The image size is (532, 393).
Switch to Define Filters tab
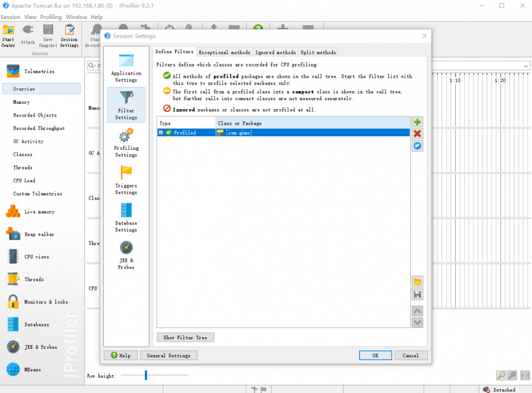click(174, 52)
